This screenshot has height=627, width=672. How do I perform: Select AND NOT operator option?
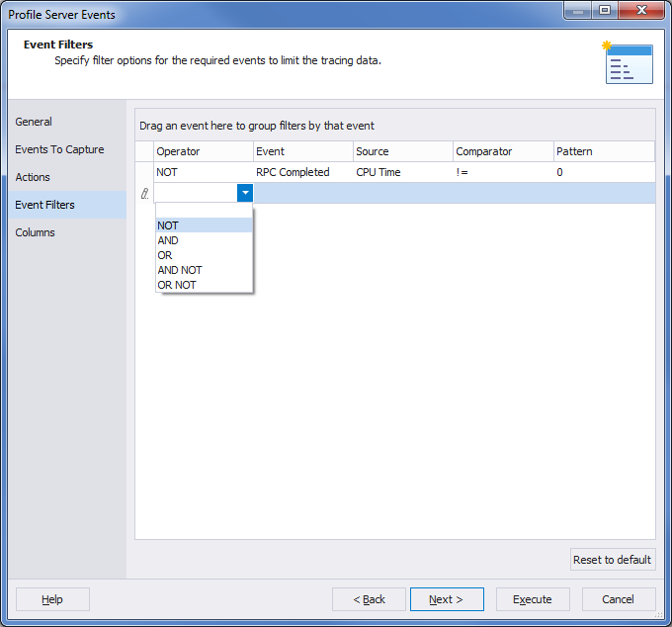tap(204, 270)
